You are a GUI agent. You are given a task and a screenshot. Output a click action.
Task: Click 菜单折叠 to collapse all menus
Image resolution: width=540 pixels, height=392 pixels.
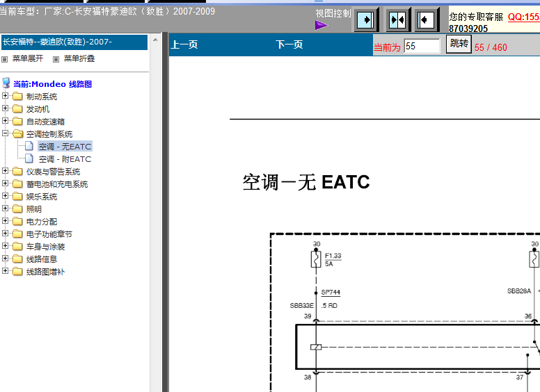pos(79,58)
